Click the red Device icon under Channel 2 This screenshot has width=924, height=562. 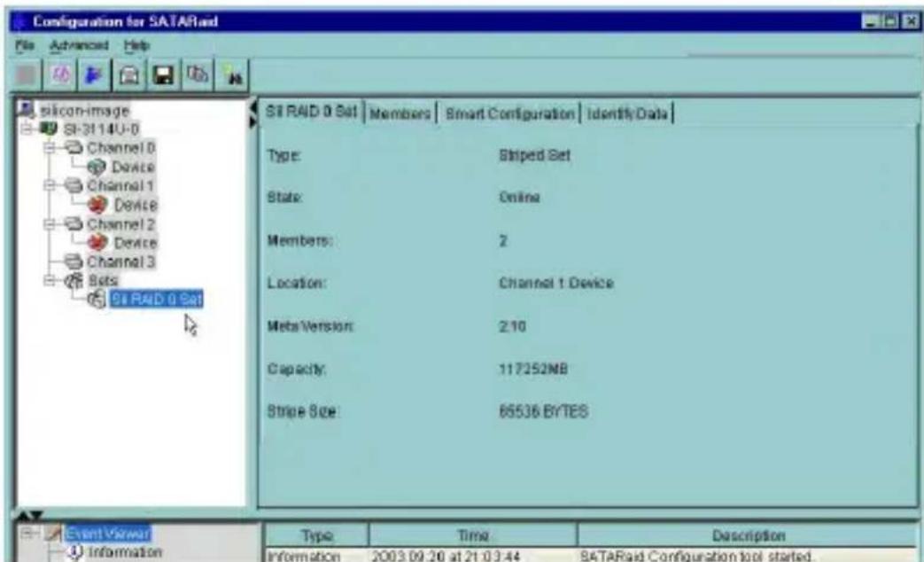point(97,242)
